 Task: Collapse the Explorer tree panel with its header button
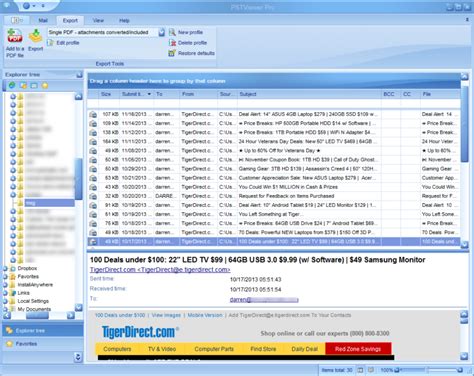coord(79,75)
